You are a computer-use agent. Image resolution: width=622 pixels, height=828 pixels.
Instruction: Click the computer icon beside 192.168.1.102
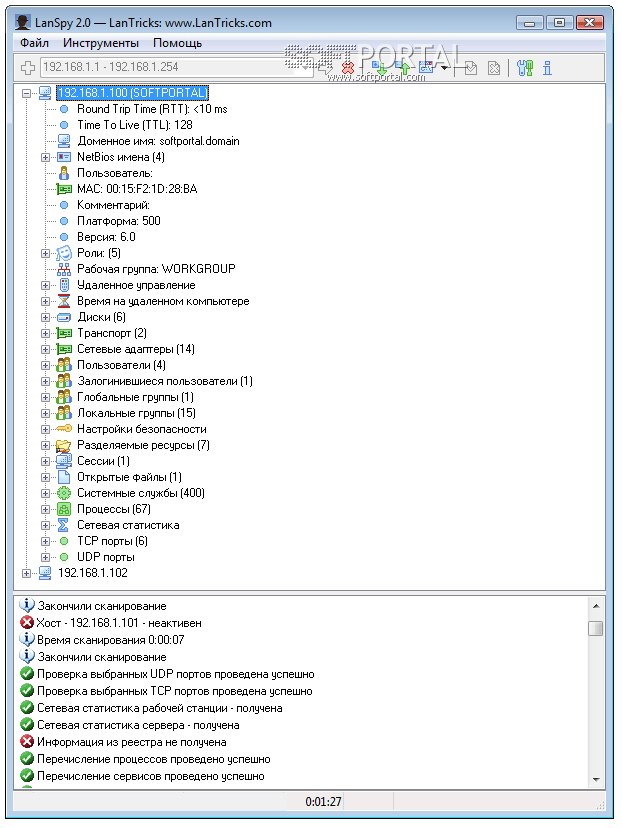tap(45, 573)
